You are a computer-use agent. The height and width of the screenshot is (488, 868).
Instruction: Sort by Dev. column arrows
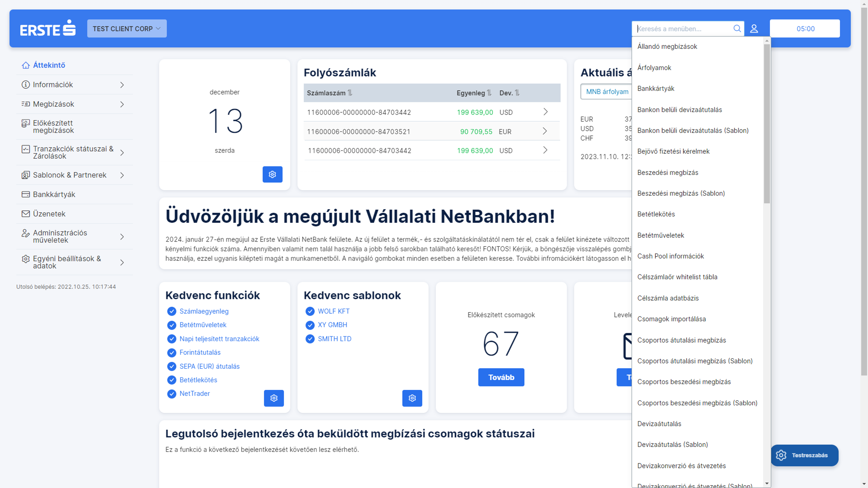point(517,93)
